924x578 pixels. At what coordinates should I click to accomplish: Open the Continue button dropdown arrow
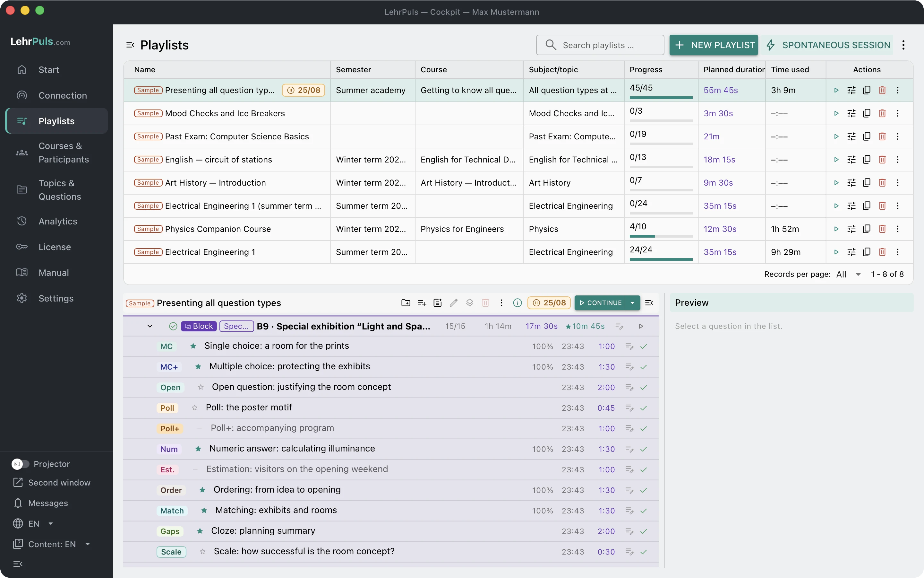(632, 303)
